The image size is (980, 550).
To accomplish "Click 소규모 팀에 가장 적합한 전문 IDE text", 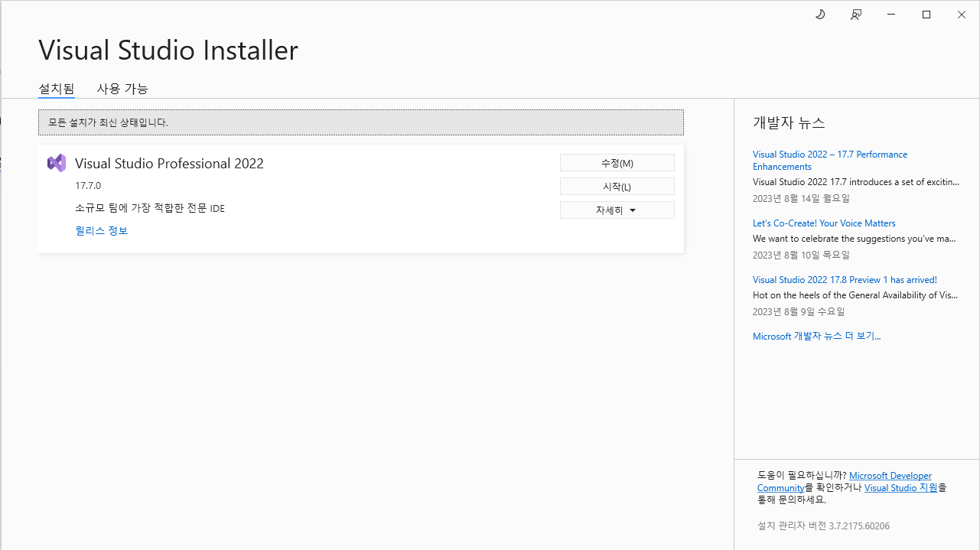I will [x=150, y=208].
